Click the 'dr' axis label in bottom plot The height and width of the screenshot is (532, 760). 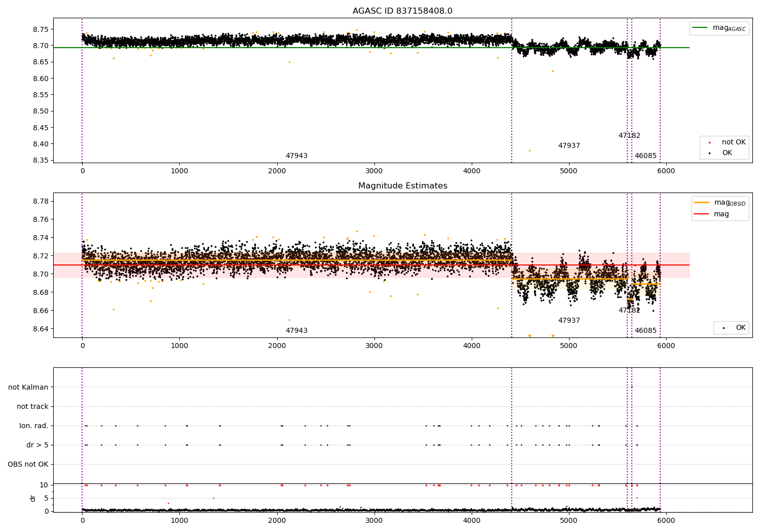(33, 498)
